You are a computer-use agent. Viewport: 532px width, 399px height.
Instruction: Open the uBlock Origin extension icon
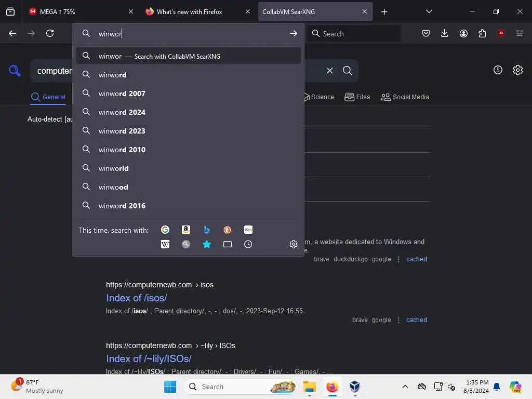pos(501,33)
